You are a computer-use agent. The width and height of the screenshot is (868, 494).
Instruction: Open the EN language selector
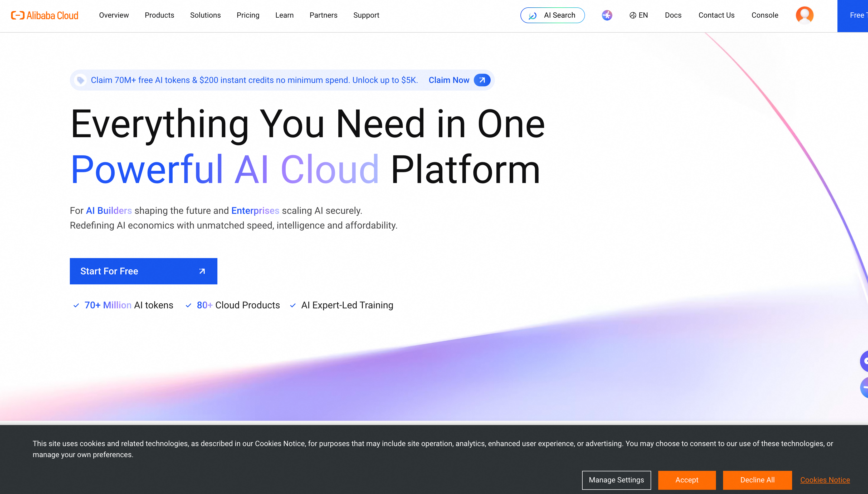tap(643, 15)
